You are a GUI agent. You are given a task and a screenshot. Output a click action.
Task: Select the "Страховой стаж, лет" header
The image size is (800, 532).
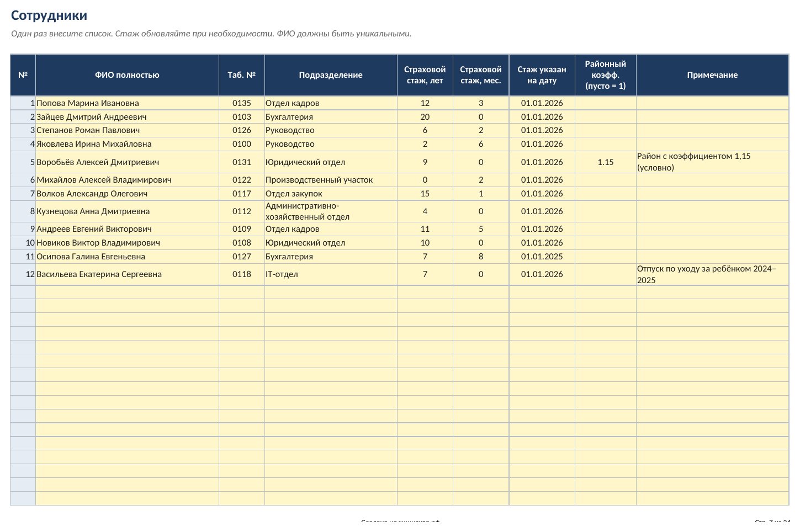coord(425,75)
